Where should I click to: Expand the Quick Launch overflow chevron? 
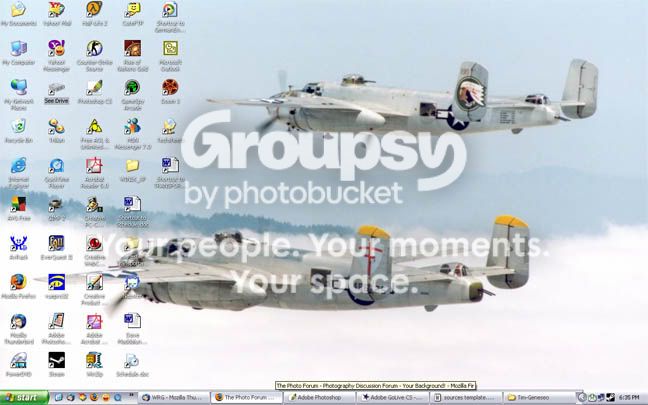click(132, 395)
